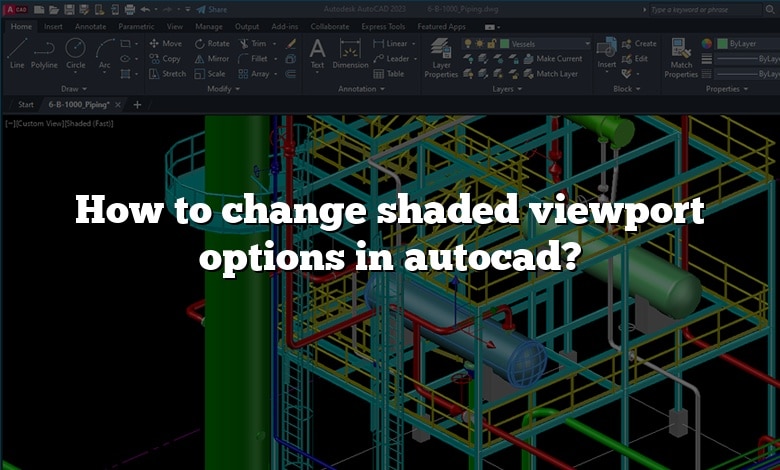This screenshot has width=780, height=470.
Task: Switch to the Annotate ribbon tab
Action: coord(91,26)
